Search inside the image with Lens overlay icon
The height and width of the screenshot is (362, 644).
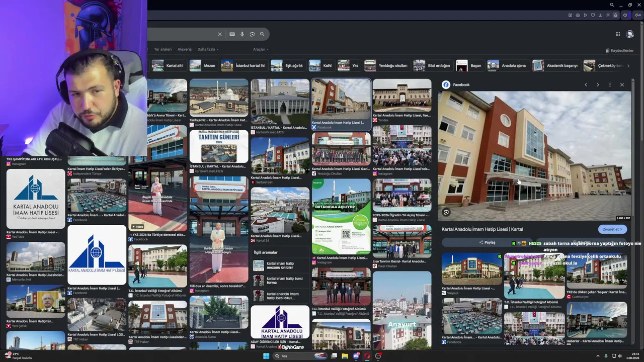[x=446, y=212]
